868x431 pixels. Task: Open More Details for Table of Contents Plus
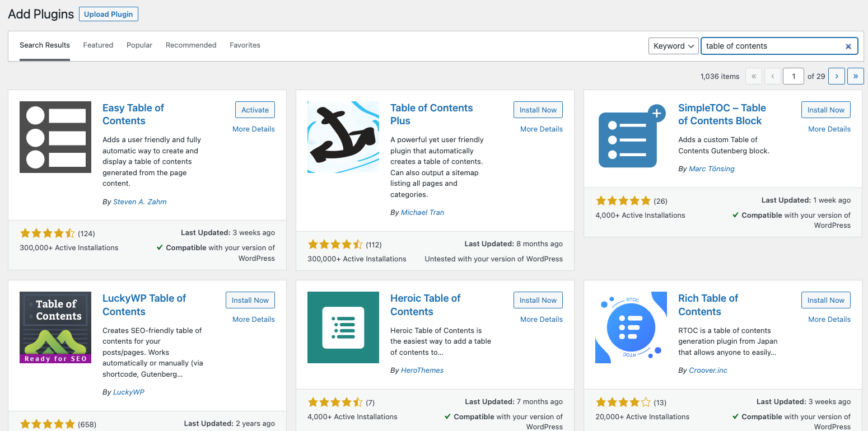tap(541, 129)
